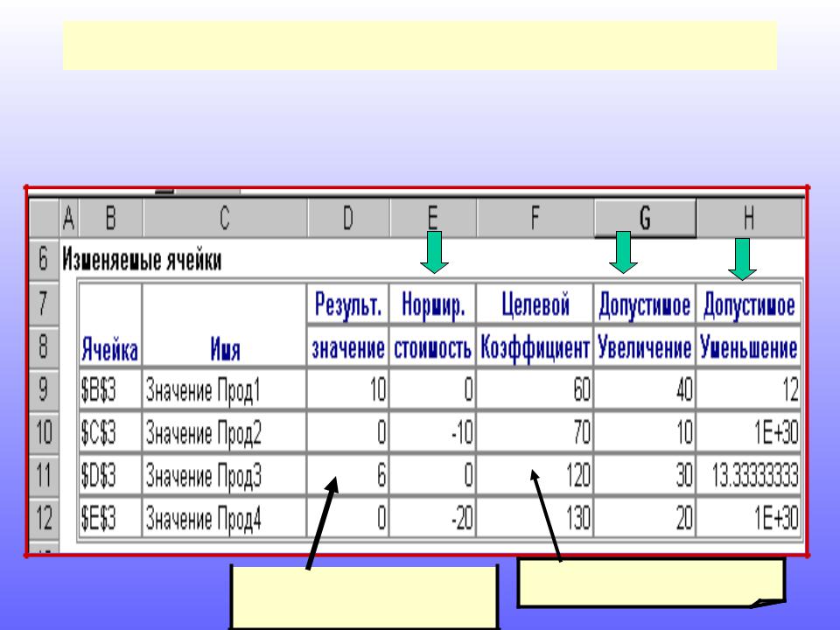Screen dimensions: 840x630
Task: Select row 7 header
Action: pyautogui.click(x=44, y=304)
